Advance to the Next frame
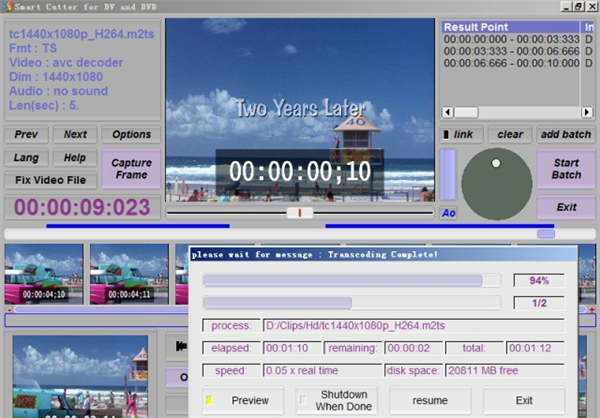Image resolution: width=600 pixels, height=418 pixels. 74,134
